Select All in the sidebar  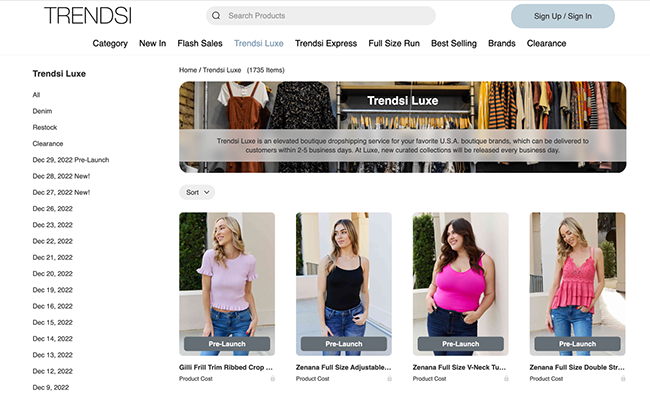(36, 95)
